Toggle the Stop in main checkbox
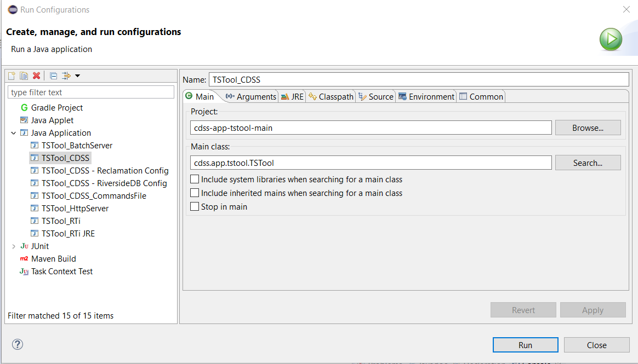The height and width of the screenshot is (364, 638). pyautogui.click(x=195, y=207)
